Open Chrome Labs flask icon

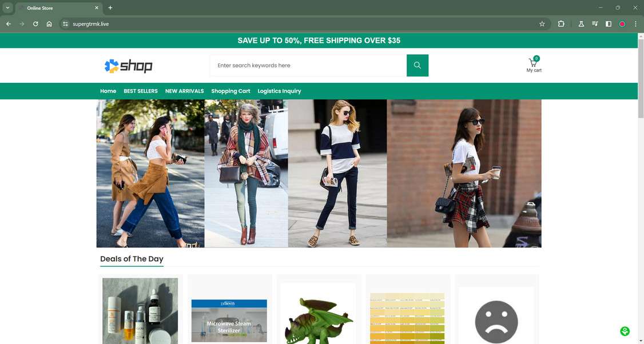pos(581,24)
